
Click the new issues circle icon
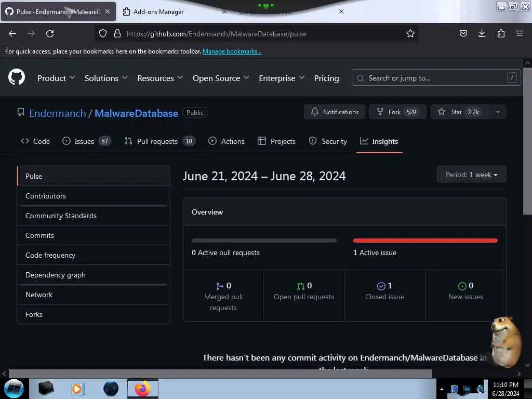462,286
